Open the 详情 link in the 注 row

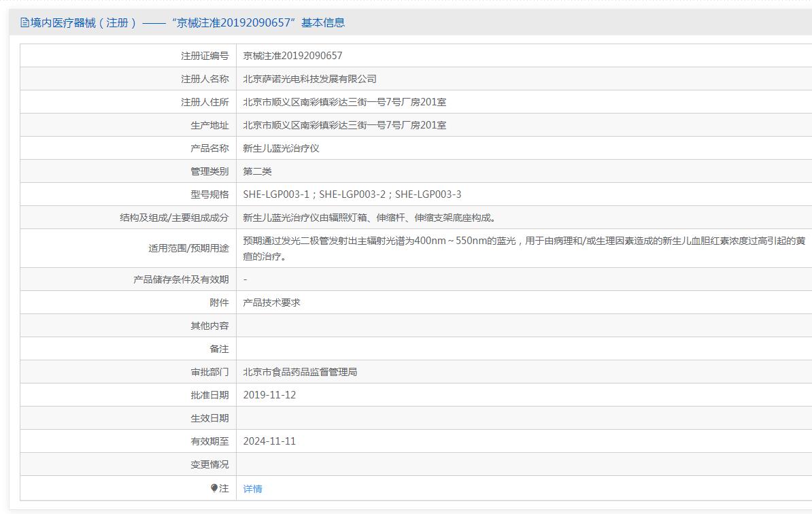coord(252,489)
